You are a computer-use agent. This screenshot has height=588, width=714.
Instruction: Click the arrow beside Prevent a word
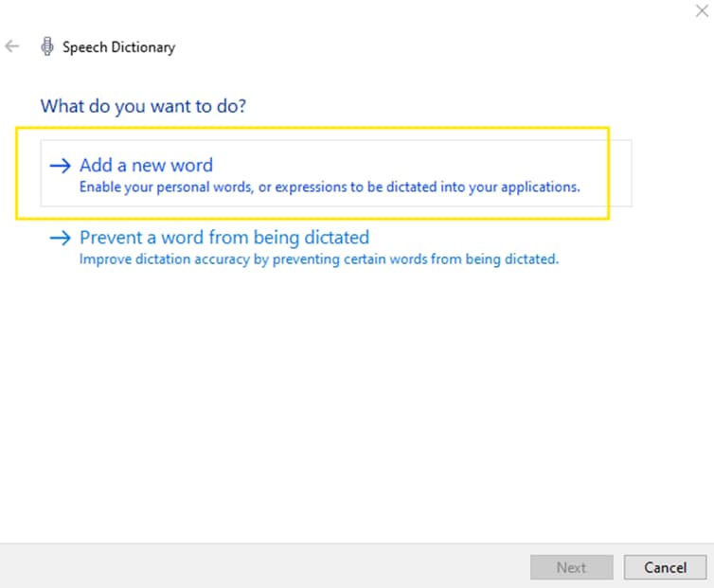(x=60, y=238)
